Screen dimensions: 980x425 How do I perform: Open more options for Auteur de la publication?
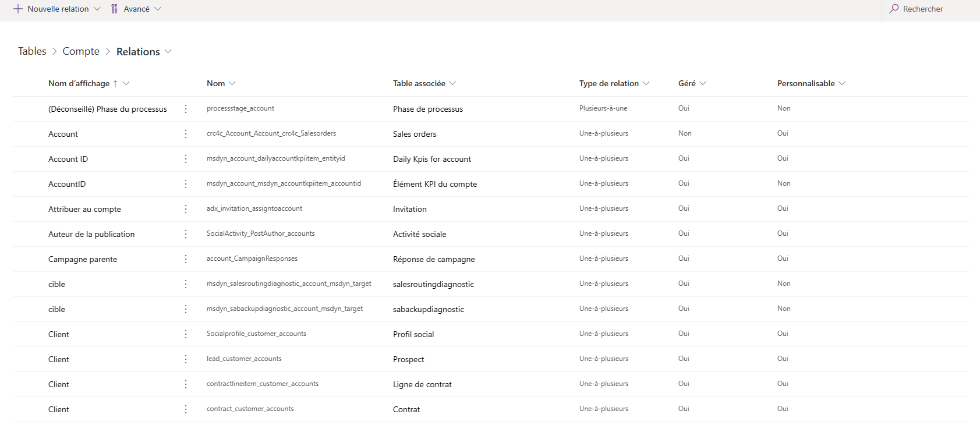(186, 234)
